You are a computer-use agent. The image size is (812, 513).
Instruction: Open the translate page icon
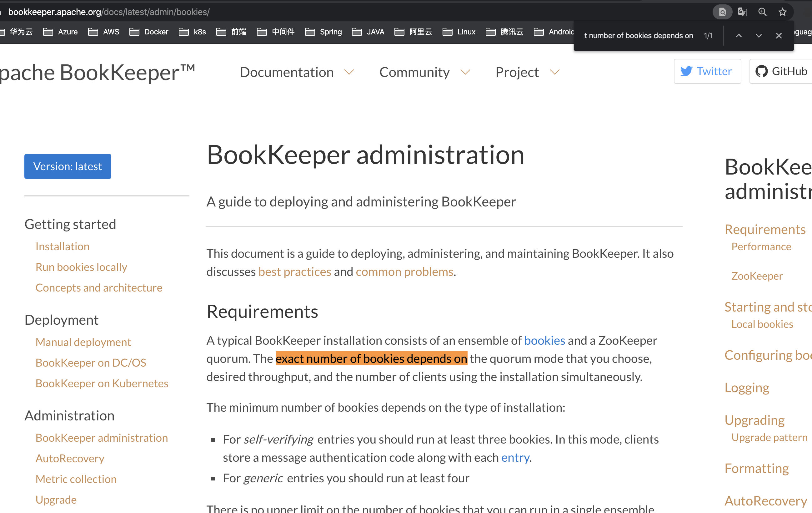742,12
